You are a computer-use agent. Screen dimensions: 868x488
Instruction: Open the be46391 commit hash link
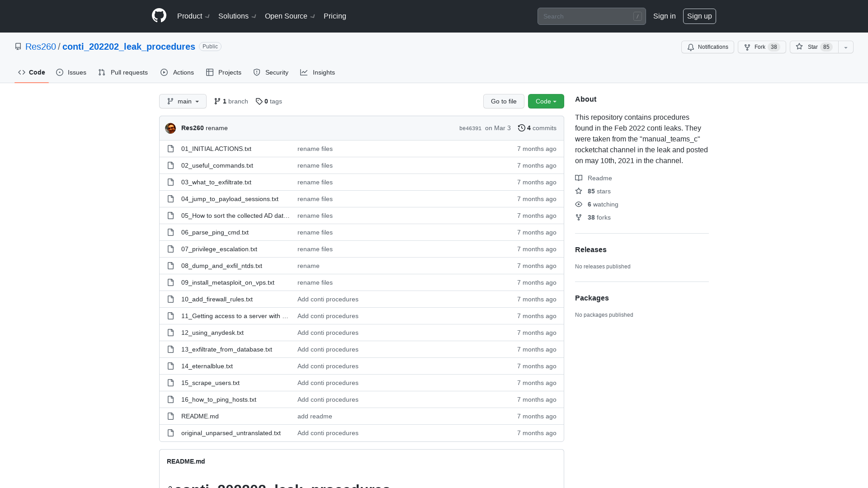coord(470,128)
